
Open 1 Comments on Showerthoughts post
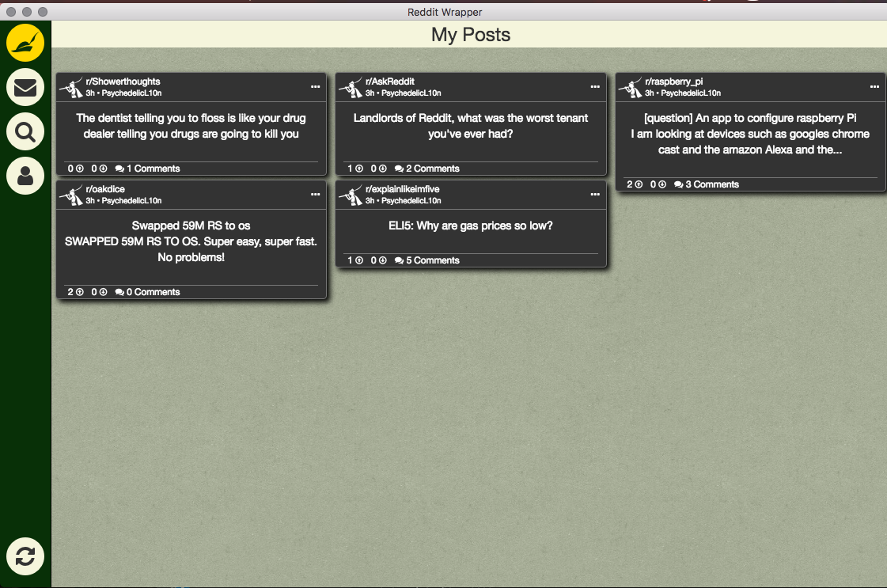[148, 169]
